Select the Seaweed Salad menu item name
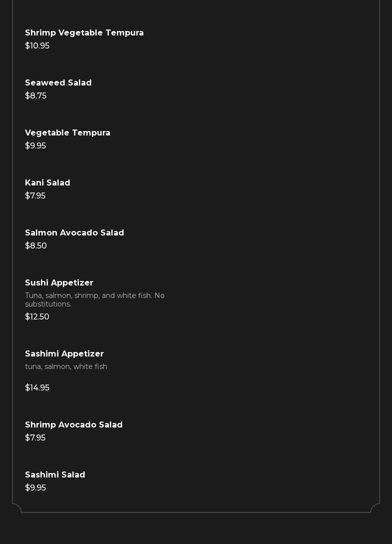Image resolution: width=392 pixels, height=544 pixels. (x=58, y=83)
